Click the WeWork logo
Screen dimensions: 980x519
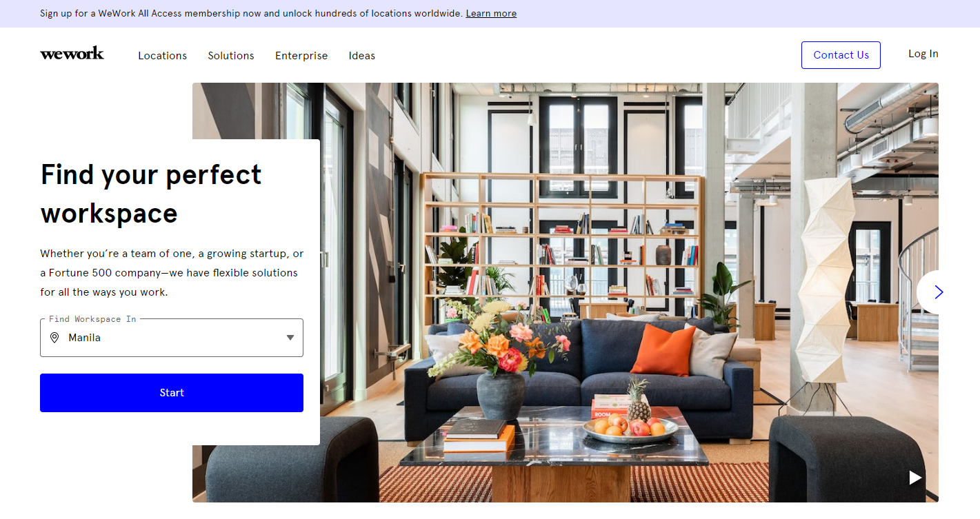72,54
